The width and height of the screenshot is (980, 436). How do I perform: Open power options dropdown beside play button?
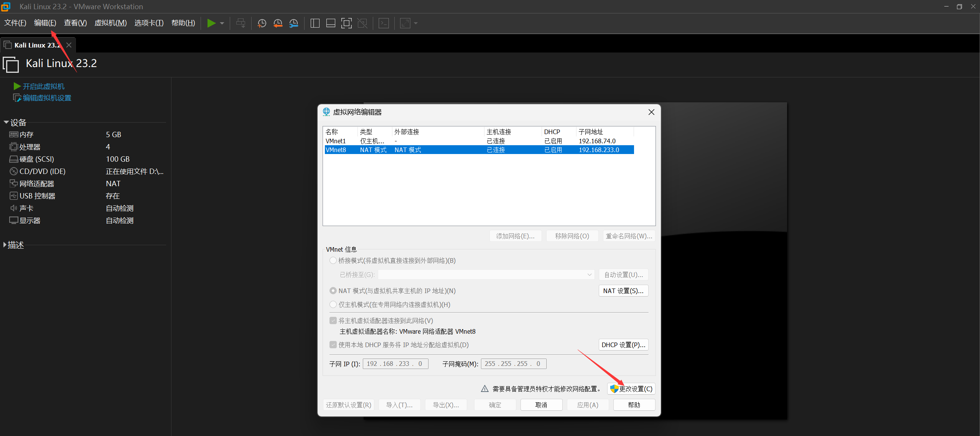(x=222, y=23)
